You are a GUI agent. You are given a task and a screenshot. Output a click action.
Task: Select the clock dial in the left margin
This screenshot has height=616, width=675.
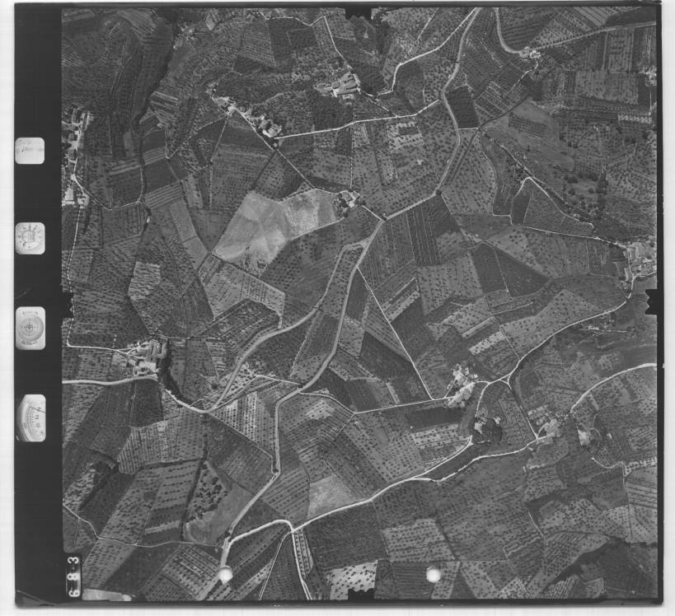pos(30,238)
